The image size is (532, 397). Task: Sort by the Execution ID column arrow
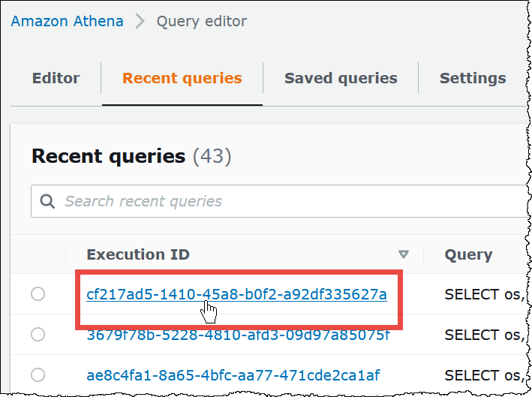404,254
